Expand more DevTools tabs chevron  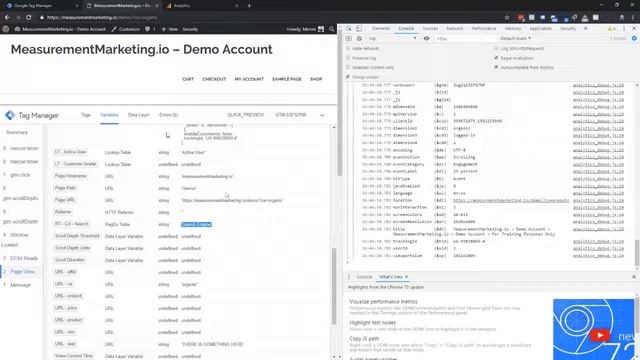[586, 29]
